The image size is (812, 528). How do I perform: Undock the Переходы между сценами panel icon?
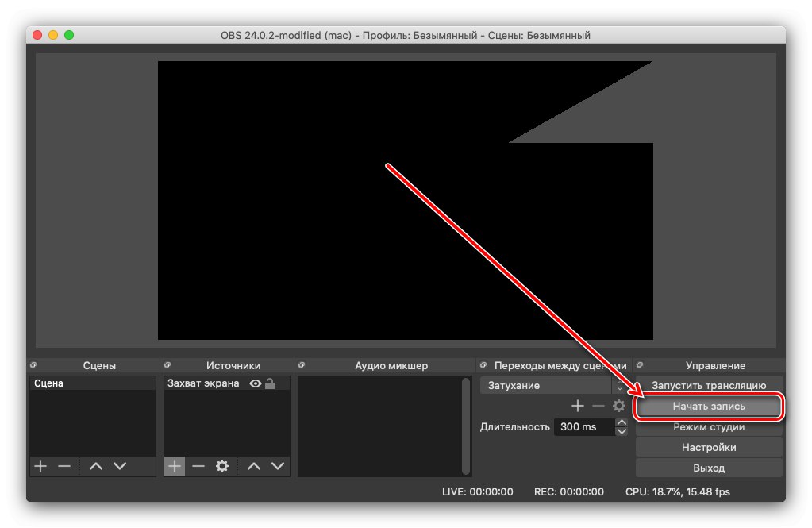tap(483, 365)
